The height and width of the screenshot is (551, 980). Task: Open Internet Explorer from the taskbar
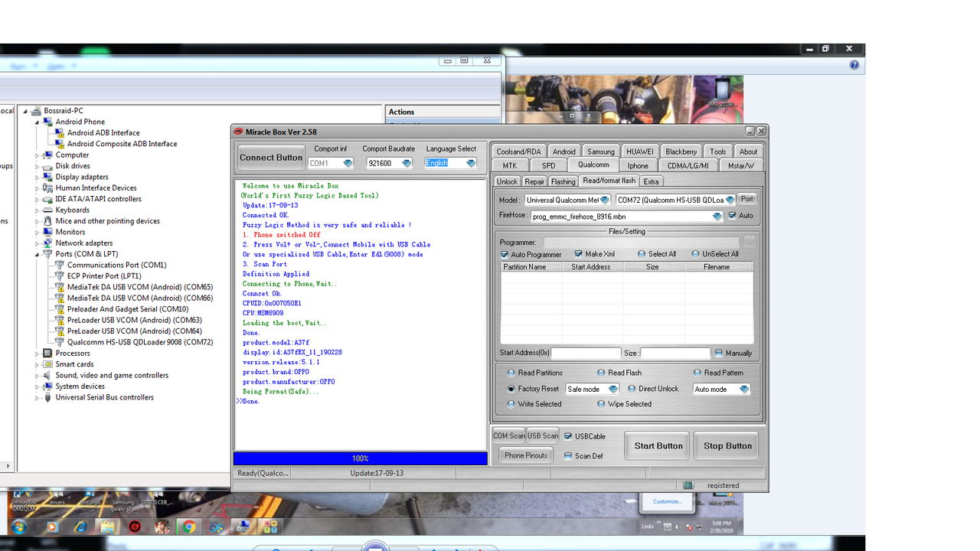click(80, 527)
